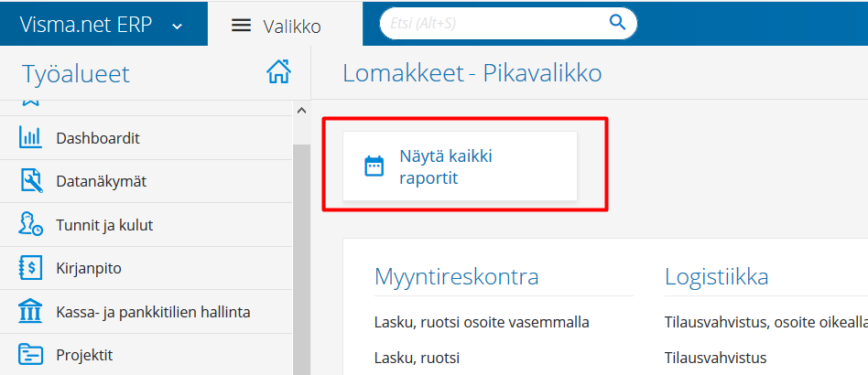The height and width of the screenshot is (375, 868).
Task: Click the home icon beside Työalueet
Action: click(x=278, y=72)
